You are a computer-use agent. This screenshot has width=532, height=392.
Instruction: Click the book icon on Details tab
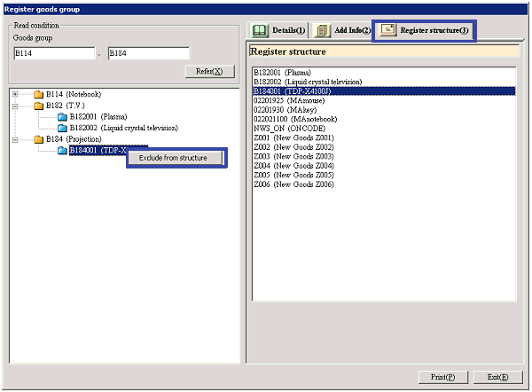pos(260,30)
